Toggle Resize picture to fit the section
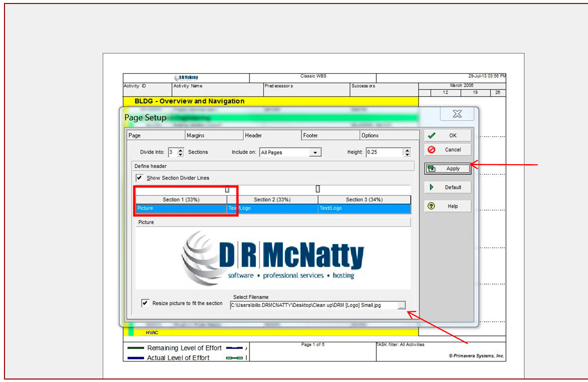The height and width of the screenshot is (382, 588). pos(145,303)
